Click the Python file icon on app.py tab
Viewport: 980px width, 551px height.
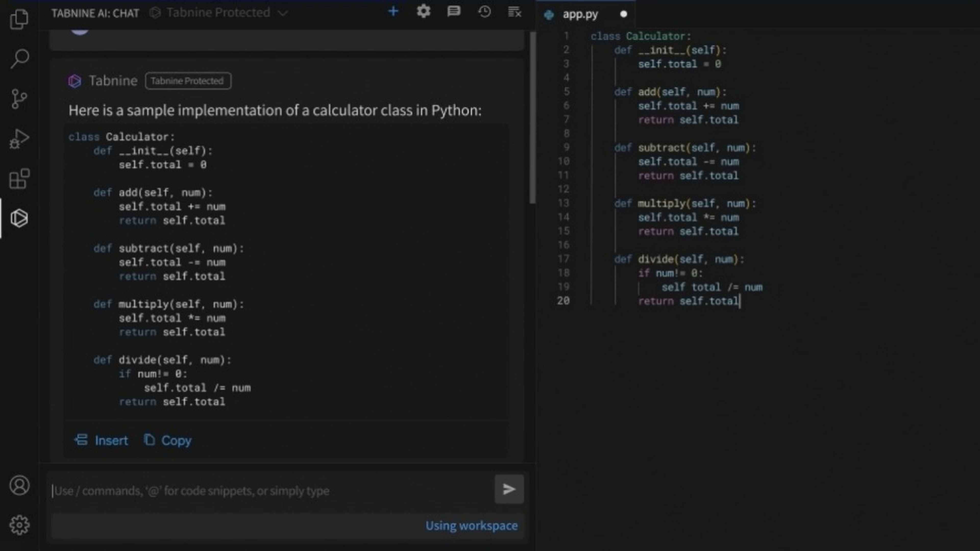point(549,15)
